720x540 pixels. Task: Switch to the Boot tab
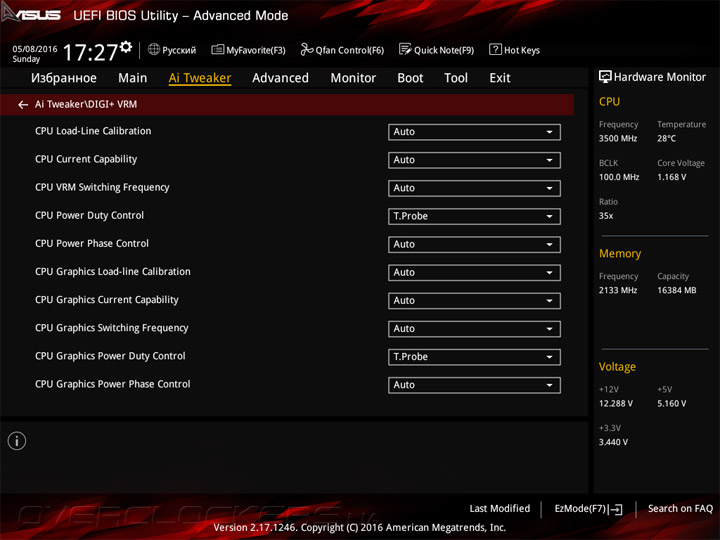(x=410, y=78)
